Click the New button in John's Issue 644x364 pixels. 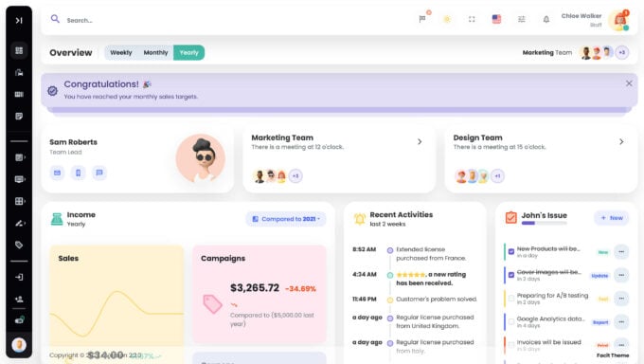click(x=612, y=218)
